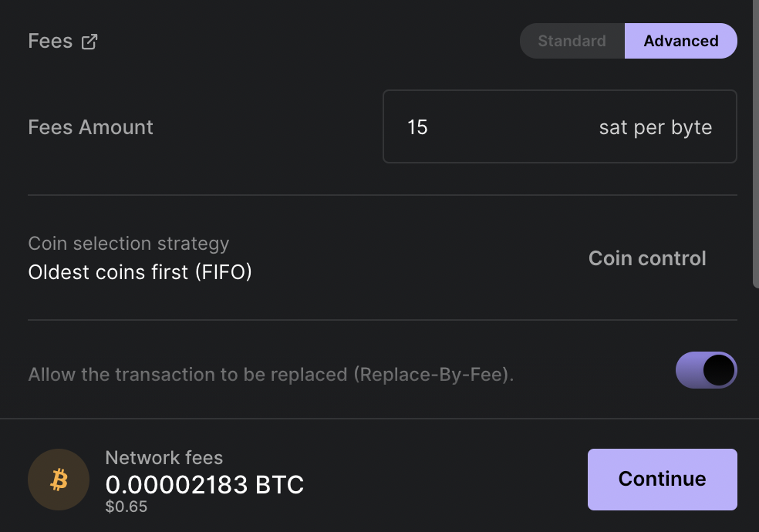Screen dimensions: 759x532
Task: Click the "sat per byte" unit text
Action: pyautogui.click(x=656, y=128)
